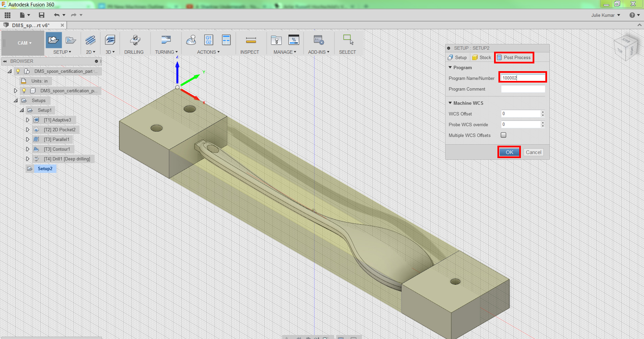Screen dimensions: 644x339
Task: Click OK in the Setup2 dialog
Action: click(509, 152)
